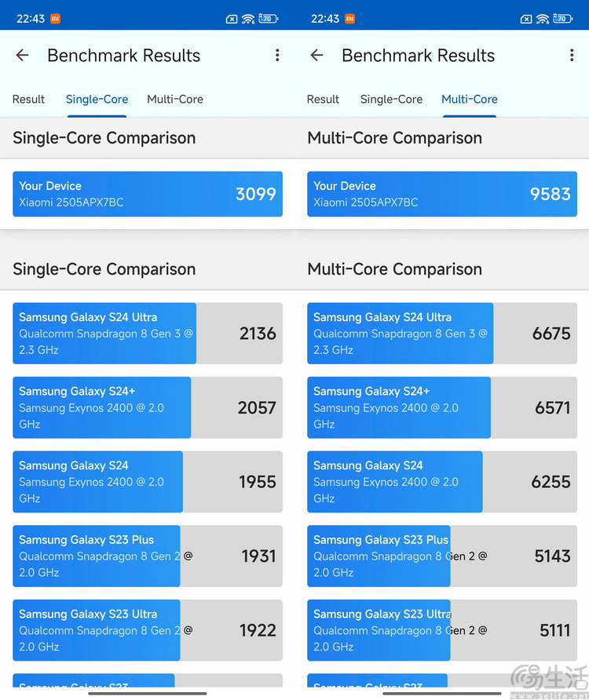589x700 pixels.
Task: Tap Wi-Fi icon in left status bar
Action: click(x=248, y=19)
